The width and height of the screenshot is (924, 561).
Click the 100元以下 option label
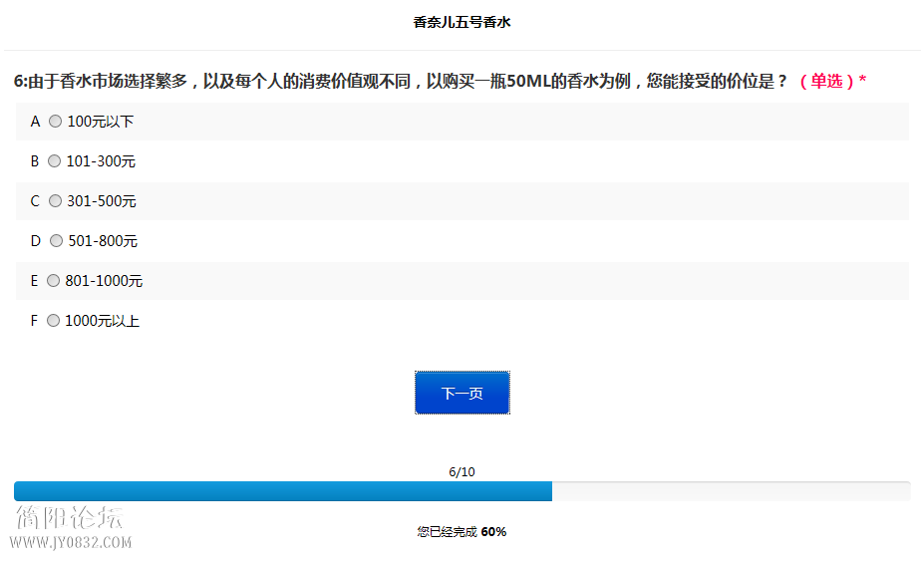tap(101, 122)
